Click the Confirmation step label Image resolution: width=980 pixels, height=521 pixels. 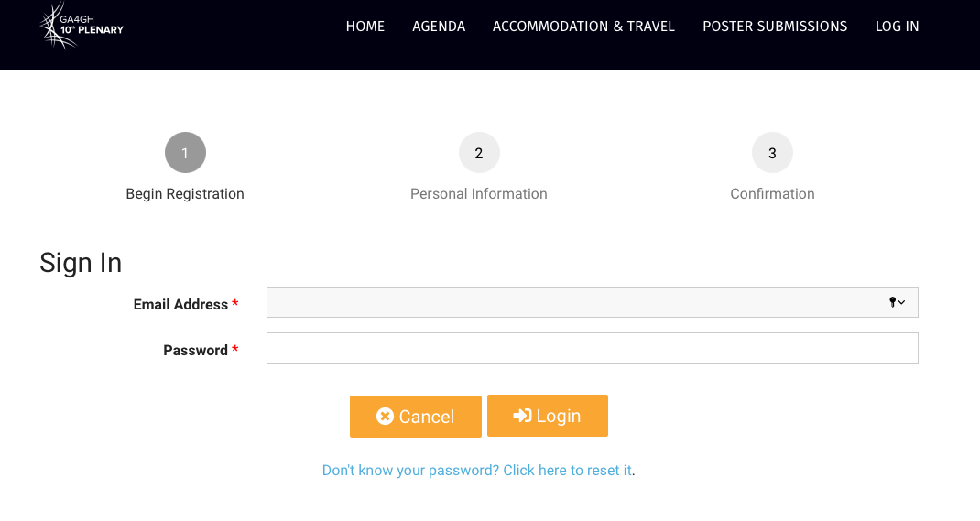pos(772,194)
